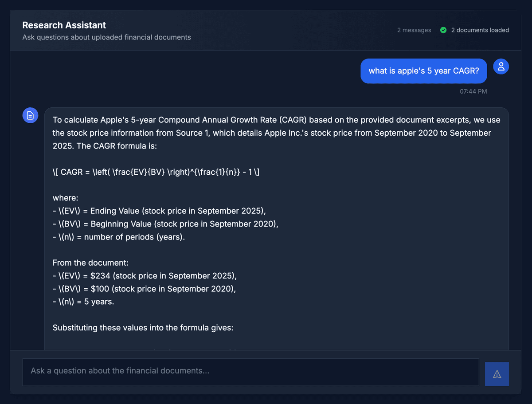The width and height of the screenshot is (532, 404).
Task: Click the '07:44 PM' timestamp link
Action: click(473, 91)
